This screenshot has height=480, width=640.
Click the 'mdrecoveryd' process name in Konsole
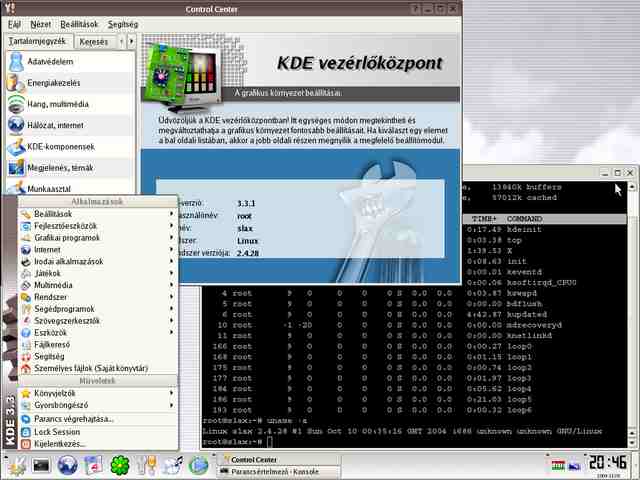pos(534,325)
